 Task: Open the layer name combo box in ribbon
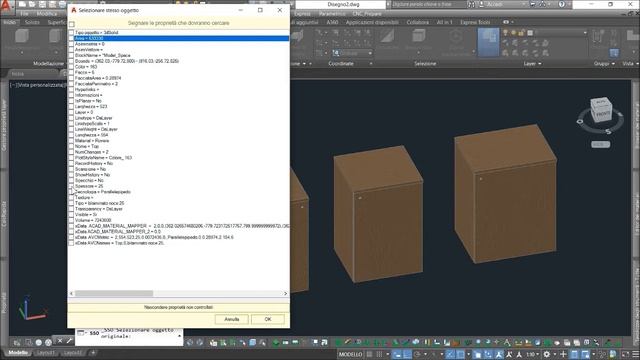561,33
